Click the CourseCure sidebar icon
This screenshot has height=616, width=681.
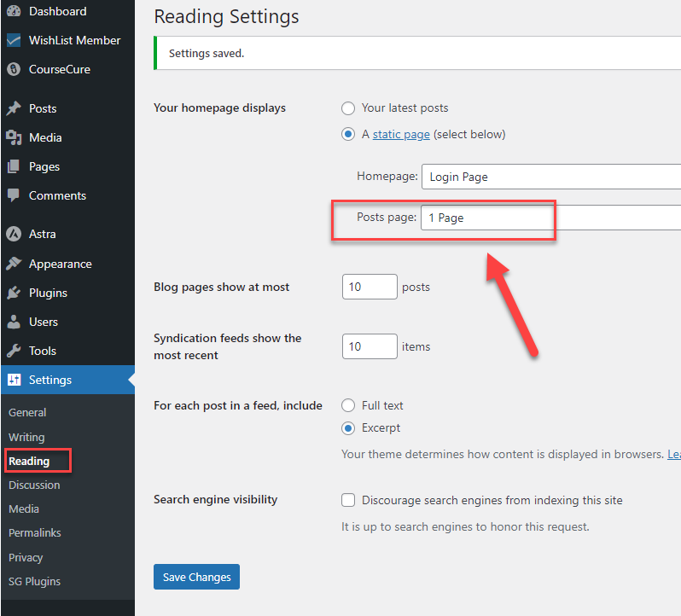(x=14, y=69)
